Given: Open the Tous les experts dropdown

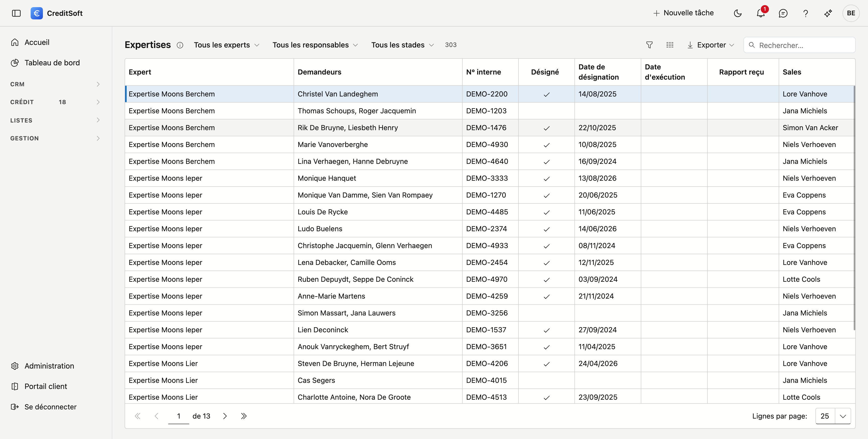Looking at the screenshot, I should pos(226,45).
